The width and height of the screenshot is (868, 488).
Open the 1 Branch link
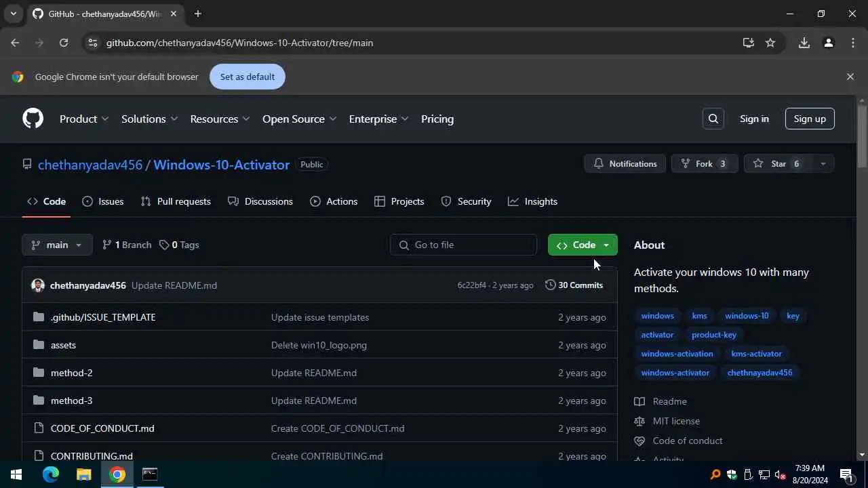pyautogui.click(x=127, y=245)
